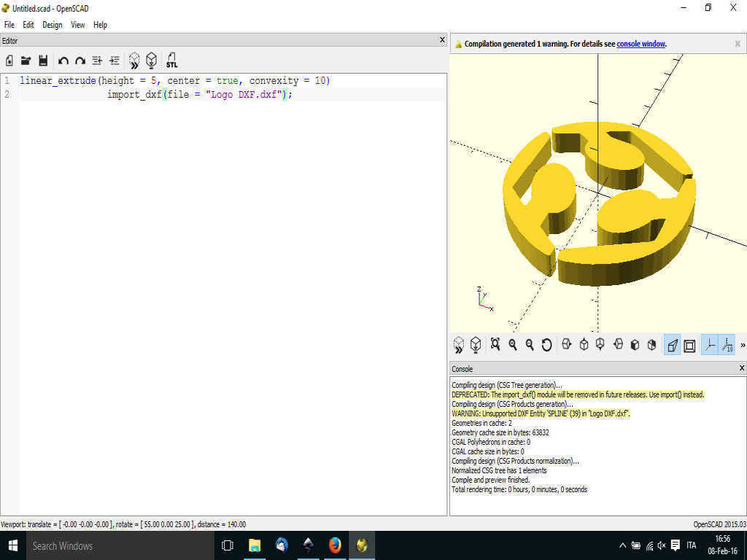Screen dimensions: 747x560
Task: Save the file with the floppy icon
Action: coord(43,61)
